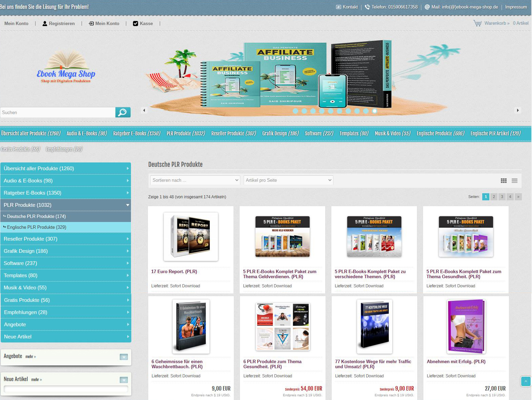Click the Kasse checkmark icon
Screen dimensions: 532x400
tap(135, 24)
